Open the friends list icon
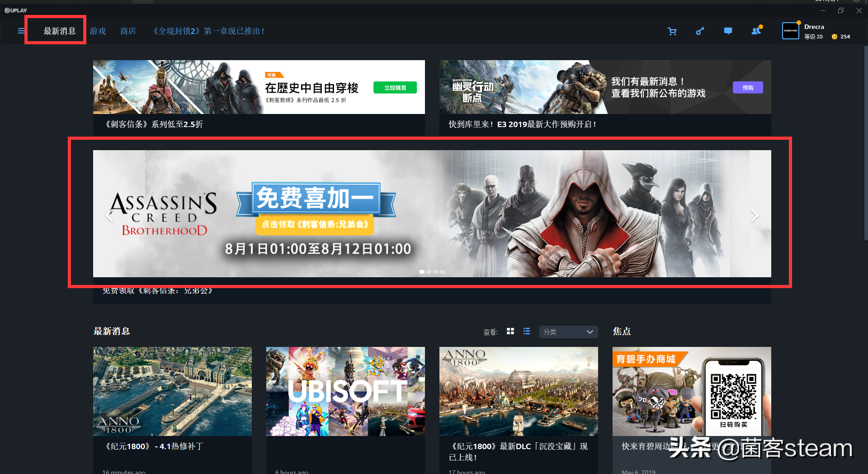This screenshot has height=474, width=868. (x=756, y=31)
